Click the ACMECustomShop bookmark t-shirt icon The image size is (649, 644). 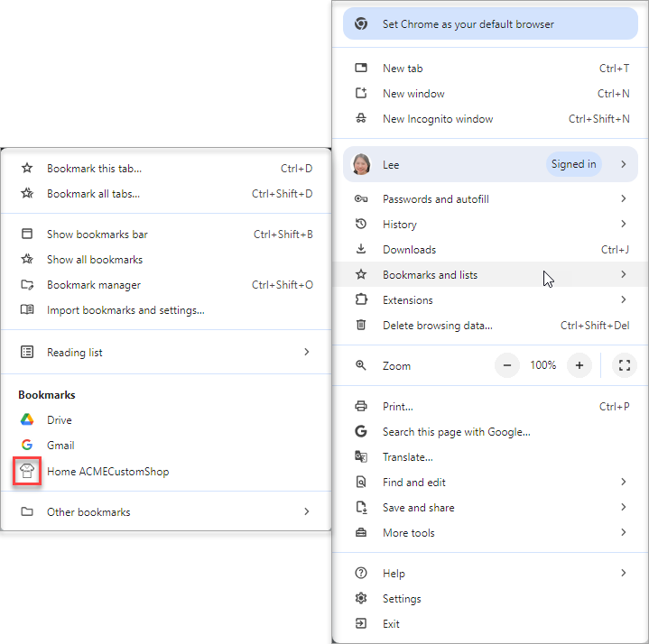27,471
